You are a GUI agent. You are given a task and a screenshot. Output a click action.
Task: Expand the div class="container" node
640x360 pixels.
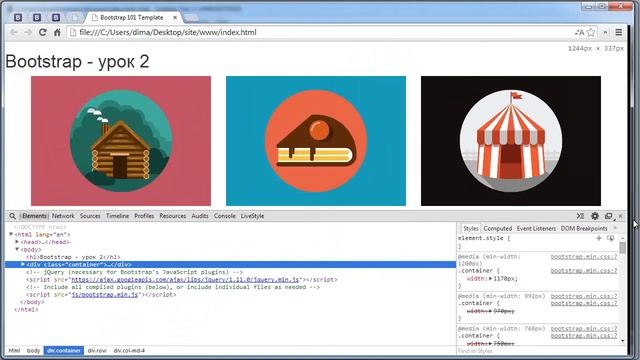(23, 264)
